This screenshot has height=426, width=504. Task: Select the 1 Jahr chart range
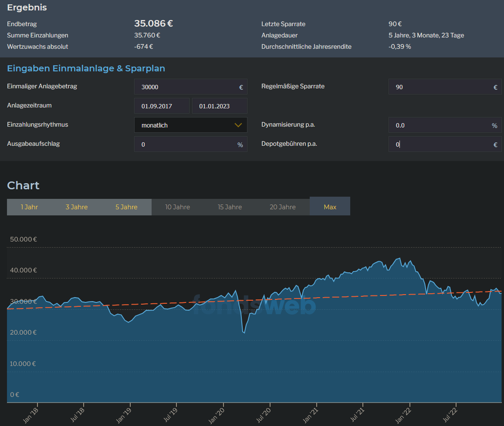pyautogui.click(x=29, y=207)
